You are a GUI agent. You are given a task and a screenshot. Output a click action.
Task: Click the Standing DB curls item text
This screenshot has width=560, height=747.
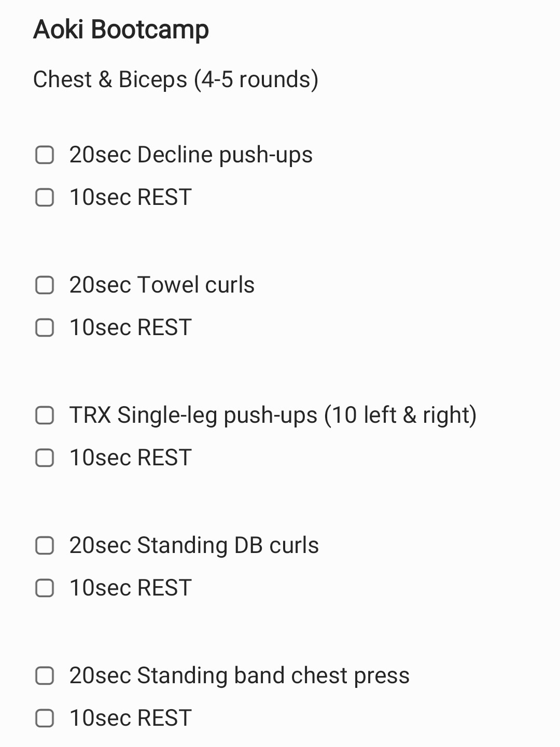click(194, 545)
